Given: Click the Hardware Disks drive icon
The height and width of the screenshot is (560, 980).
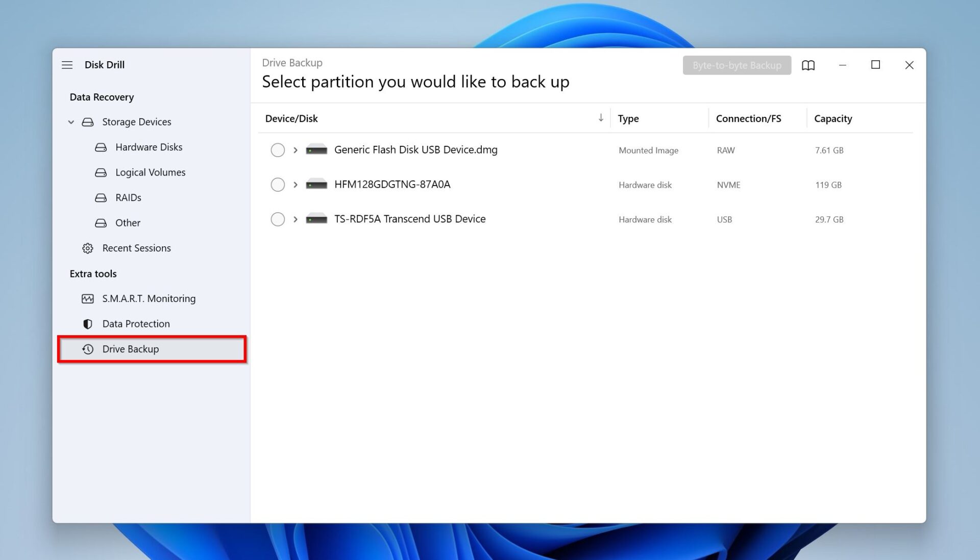Looking at the screenshot, I should (x=101, y=147).
